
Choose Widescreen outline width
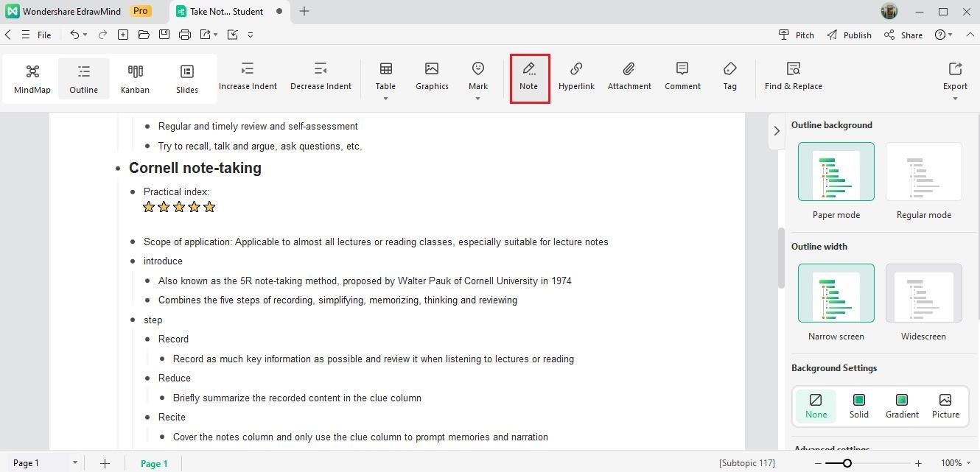[924, 293]
